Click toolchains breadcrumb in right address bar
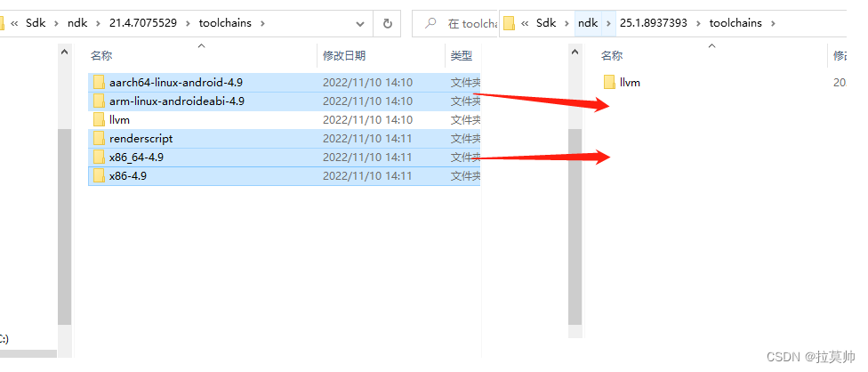 735,23
